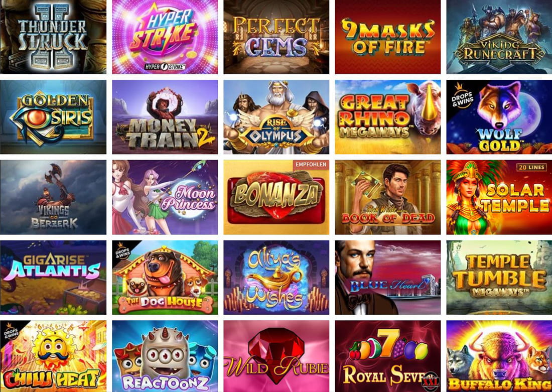Viewport: 552px width, 392px height.
Task: Click the Drops & Wins badge on Wolf Gold
Action: coord(461,95)
